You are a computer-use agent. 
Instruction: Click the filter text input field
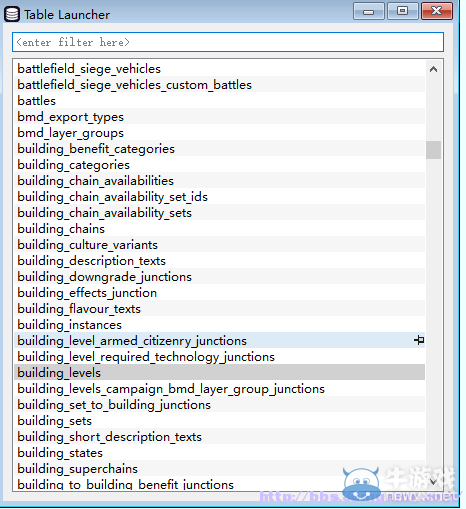click(x=228, y=42)
